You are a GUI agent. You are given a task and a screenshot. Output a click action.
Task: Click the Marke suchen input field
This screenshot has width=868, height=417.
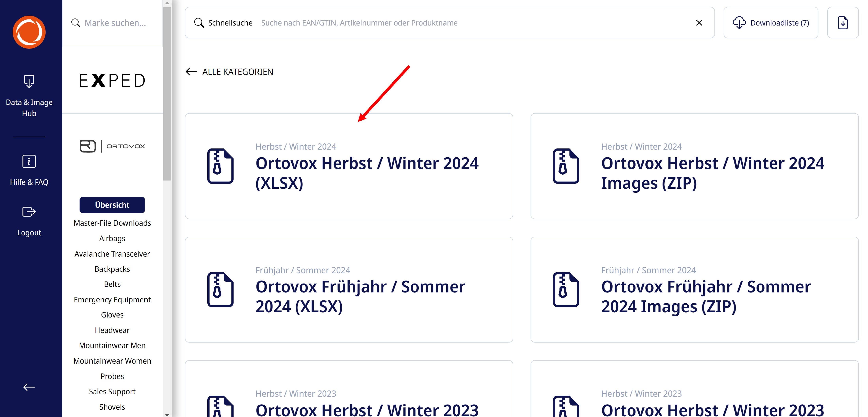(115, 23)
